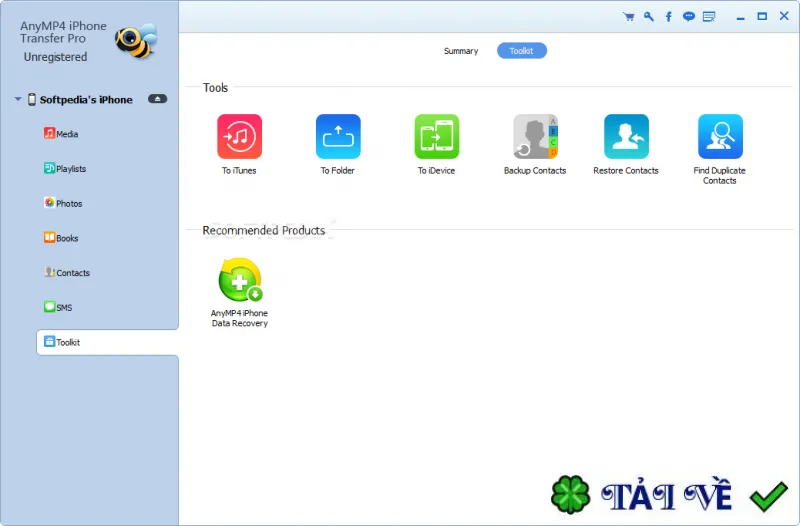Minimize the application window
The image size is (800, 526).
(740, 17)
